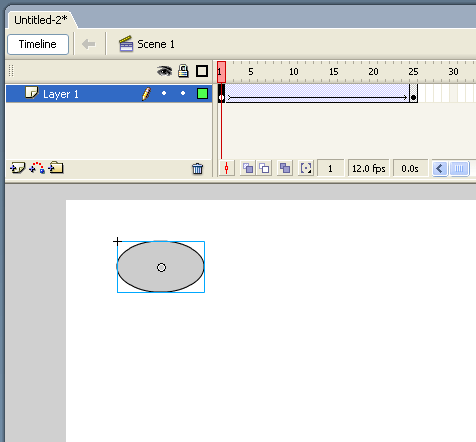The image size is (476, 442).
Task: Toggle show all layers as outlines
Action: point(202,71)
